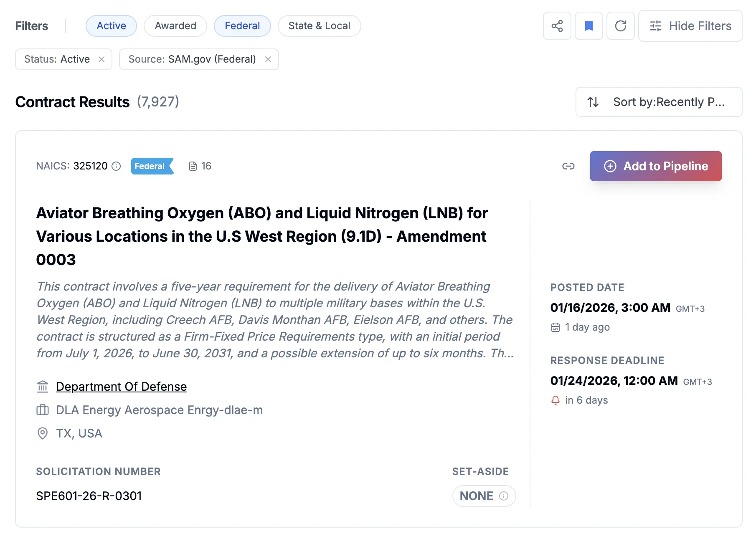Click the '1 day ago' text
Screen dimensions: 756x536
[x=587, y=327]
